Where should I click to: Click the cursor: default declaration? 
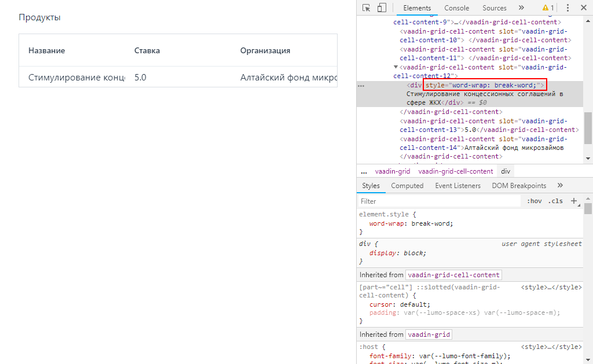[x=400, y=304]
